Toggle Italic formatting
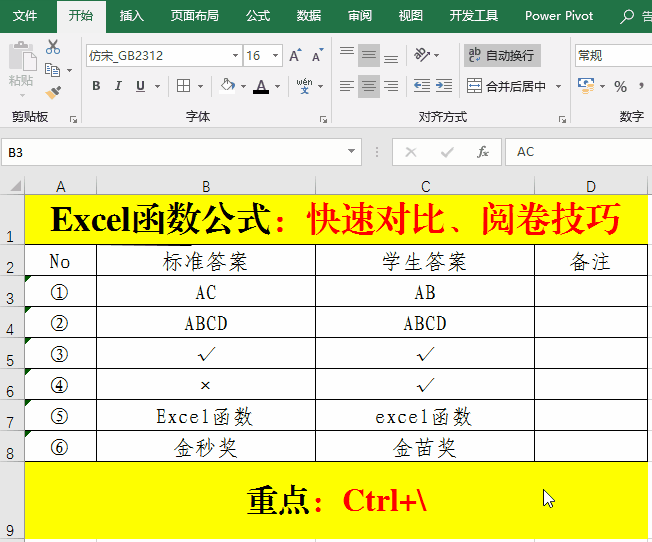652x542 pixels. (119, 86)
